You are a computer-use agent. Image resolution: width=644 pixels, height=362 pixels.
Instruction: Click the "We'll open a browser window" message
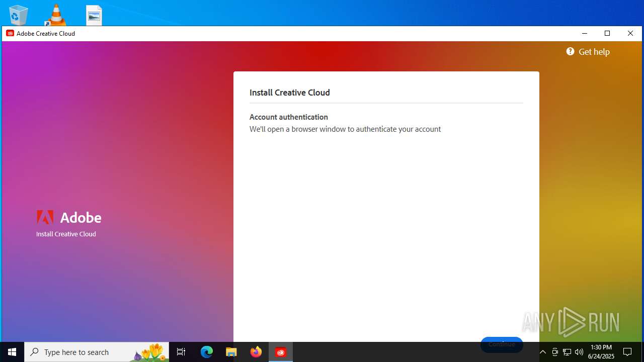(345, 129)
